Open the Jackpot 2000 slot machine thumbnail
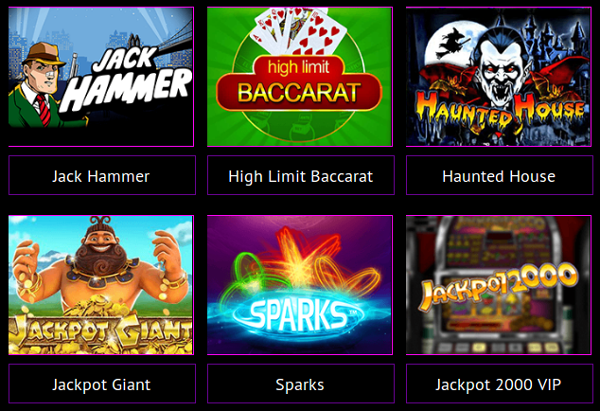Image resolution: width=600 pixels, height=411 pixels. point(499,285)
